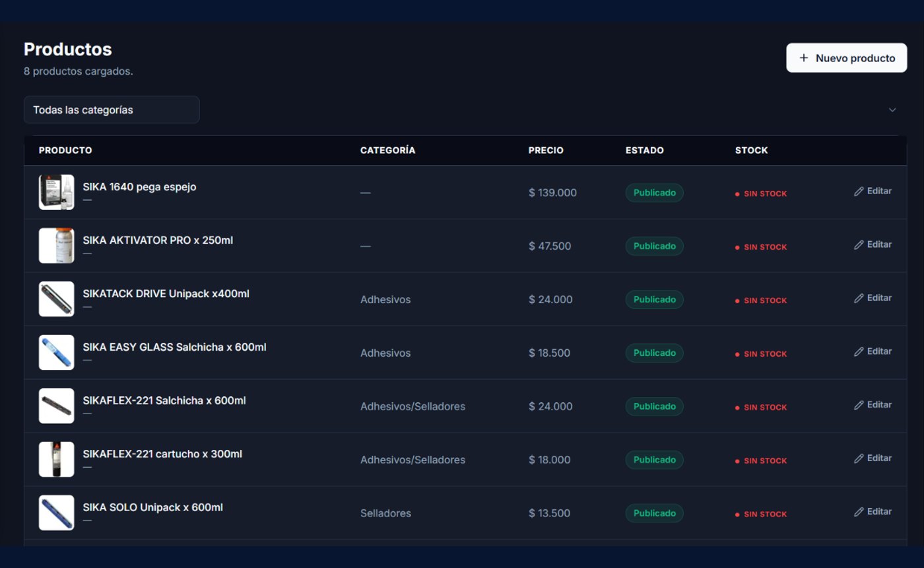The width and height of the screenshot is (924, 568).
Task: Click the pencil icon for SIKA 1640 pega espejo
Action: click(x=859, y=192)
